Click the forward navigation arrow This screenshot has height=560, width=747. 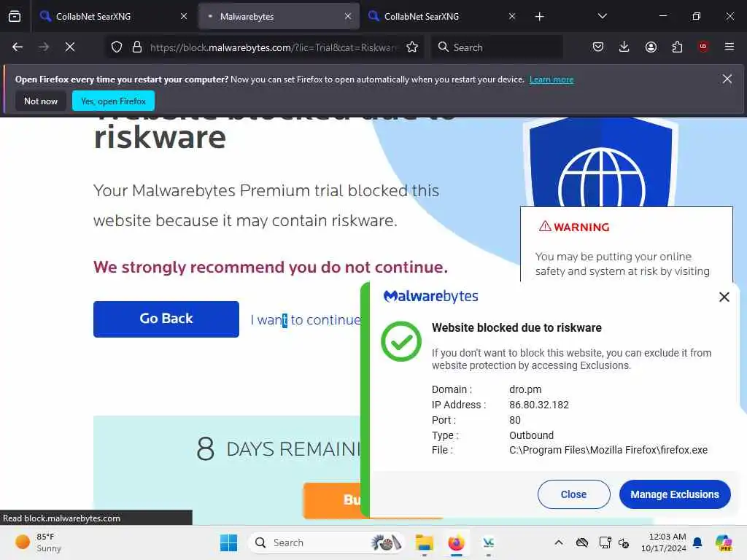(44, 47)
